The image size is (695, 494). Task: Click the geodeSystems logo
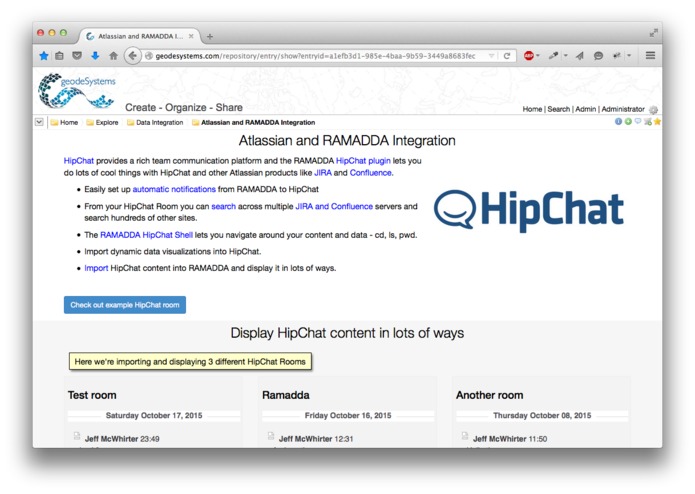pos(76,91)
